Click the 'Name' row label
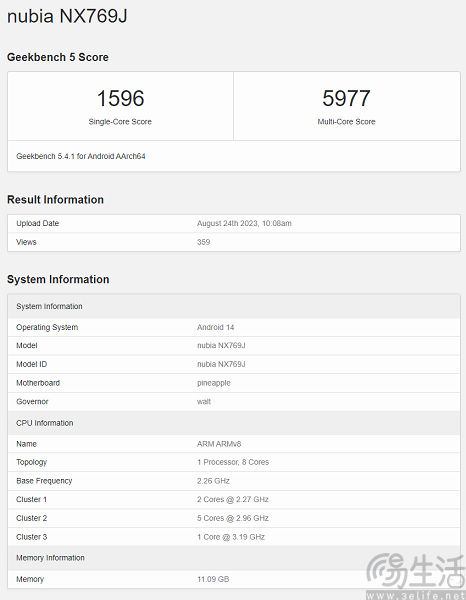This screenshot has width=466, height=600. [26, 444]
